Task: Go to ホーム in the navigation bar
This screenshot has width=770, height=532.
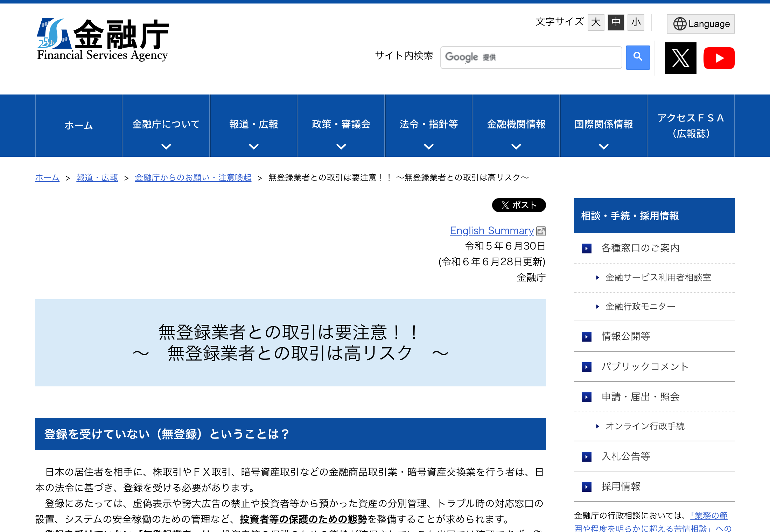Action: tap(79, 126)
